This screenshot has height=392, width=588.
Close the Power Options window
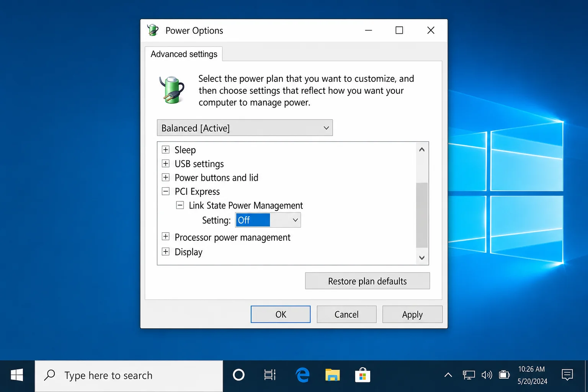tap(431, 30)
